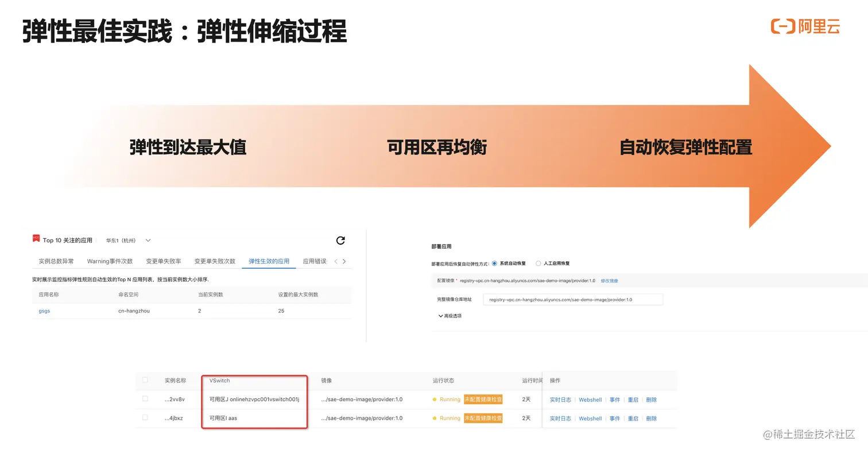Viewport: 868px width, 453px height.
Task: Open Webshell for instance ...2vv8v
Action: coord(590,400)
